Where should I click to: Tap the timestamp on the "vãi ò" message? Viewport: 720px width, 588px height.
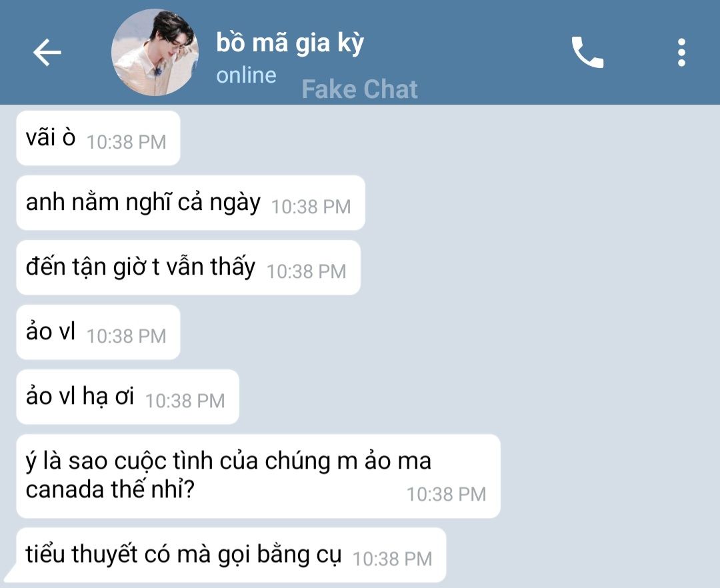126,142
